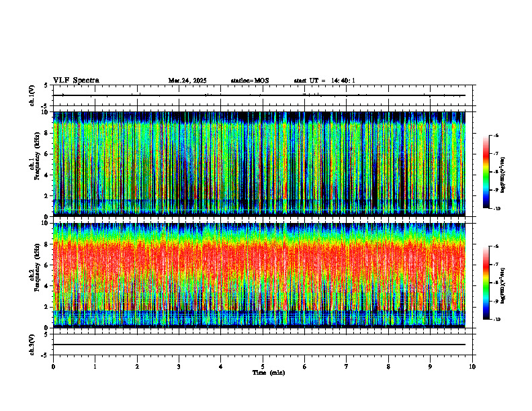The height and width of the screenshot is (411, 532).
Task: Click the '-6' label on ch.1 colorbar
Action: click(x=496, y=136)
